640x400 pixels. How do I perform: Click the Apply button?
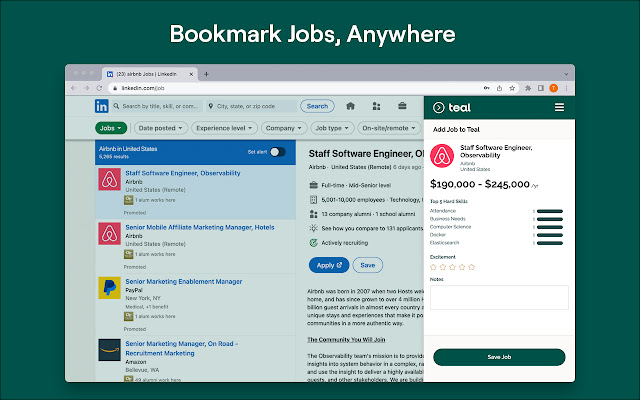coord(329,265)
